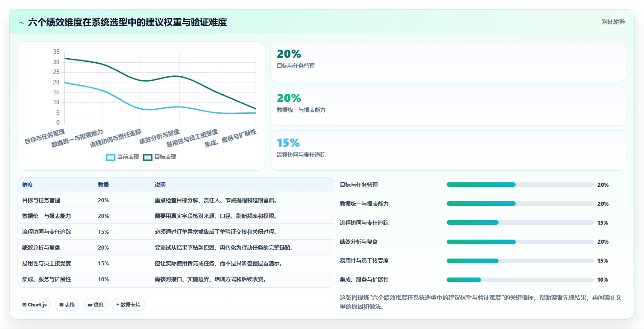Click the 当前表现 light blue legend swatch
The image size is (644, 329).
pyautogui.click(x=111, y=157)
